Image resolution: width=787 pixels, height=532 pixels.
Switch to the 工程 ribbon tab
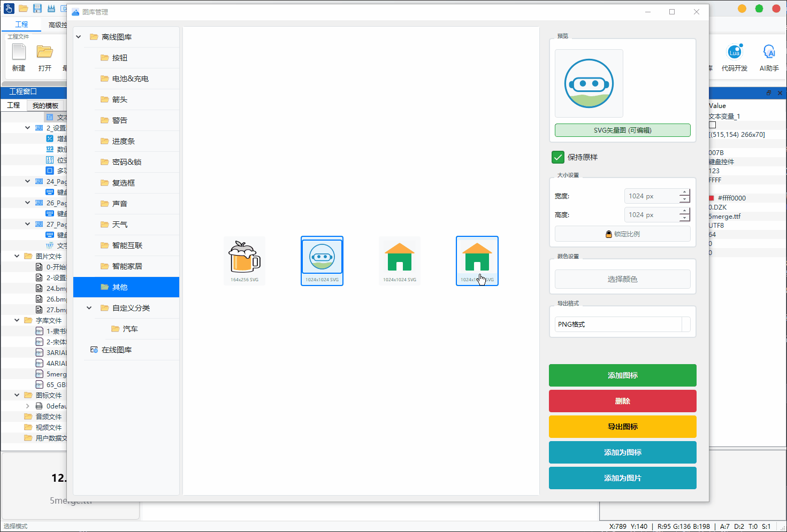[x=21, y=25]
